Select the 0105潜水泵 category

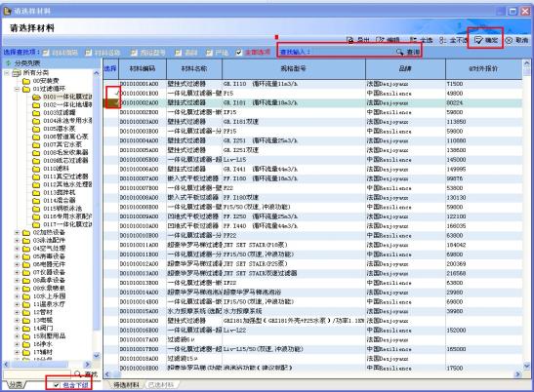point(60,129)
